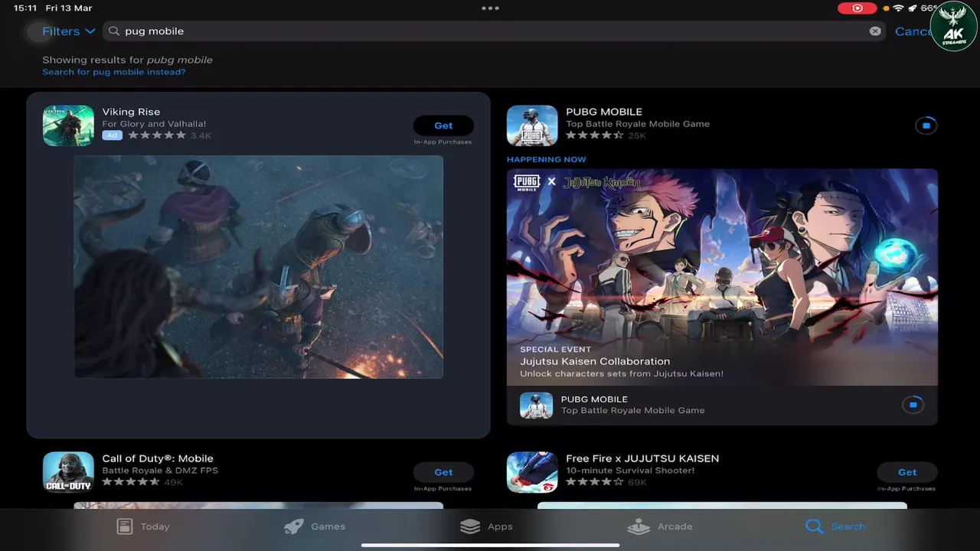Click the Ad badge under Viking Rise
Screen dimensions: 980x551
click(112, 135)
